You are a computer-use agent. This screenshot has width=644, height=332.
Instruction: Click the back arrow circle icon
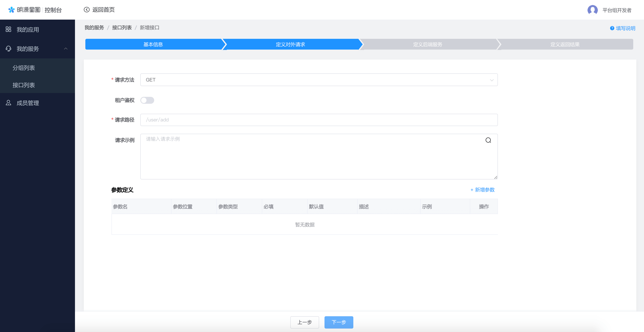[x=87, y=10]
